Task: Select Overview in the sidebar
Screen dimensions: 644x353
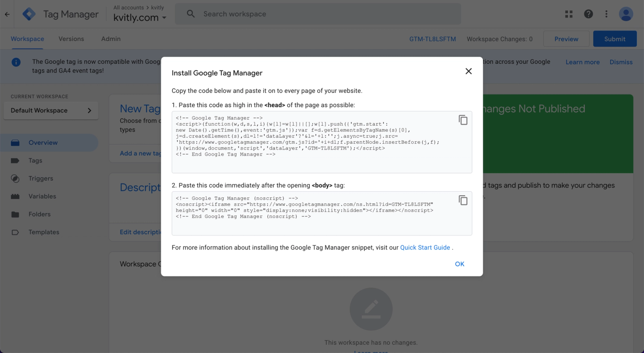Action: point(49,142)
